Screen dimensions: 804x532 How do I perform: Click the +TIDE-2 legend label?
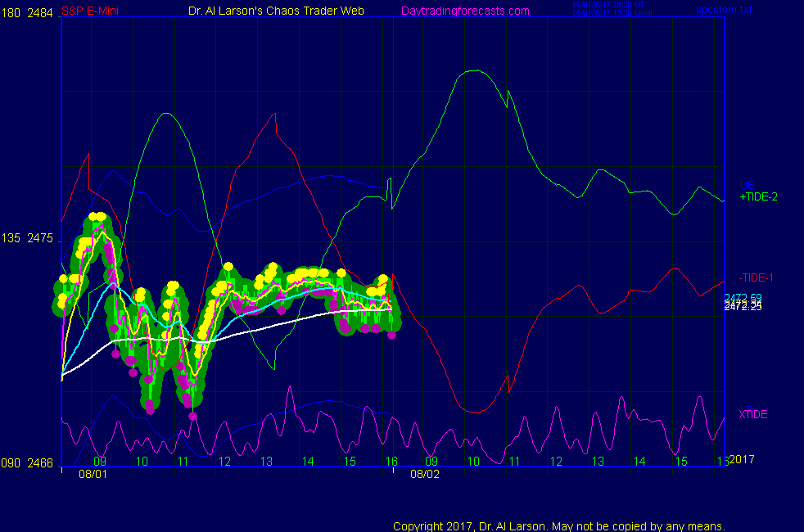[x=759, y=196]
